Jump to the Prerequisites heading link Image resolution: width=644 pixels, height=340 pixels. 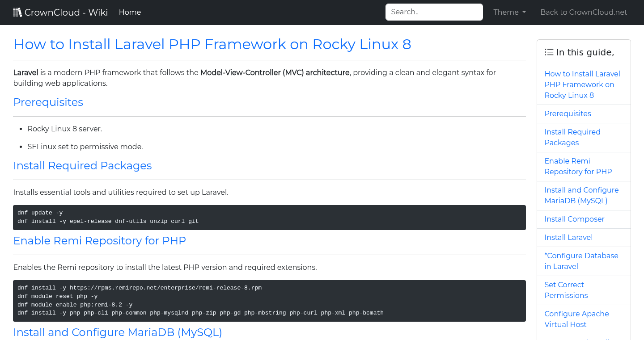(x=48, y=102)
